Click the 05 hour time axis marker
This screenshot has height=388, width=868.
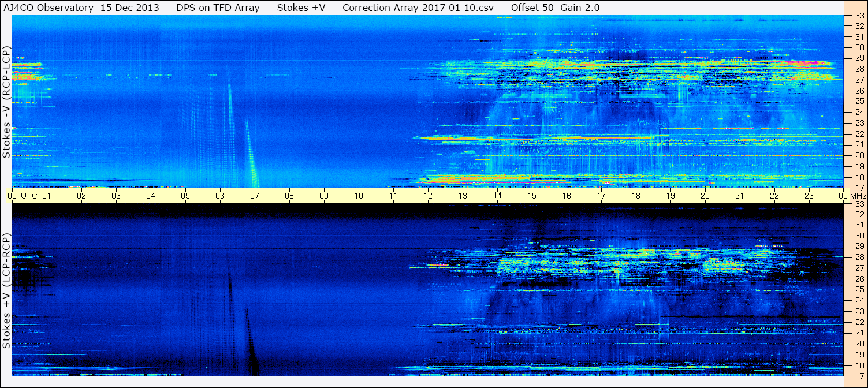coord(185,196)
